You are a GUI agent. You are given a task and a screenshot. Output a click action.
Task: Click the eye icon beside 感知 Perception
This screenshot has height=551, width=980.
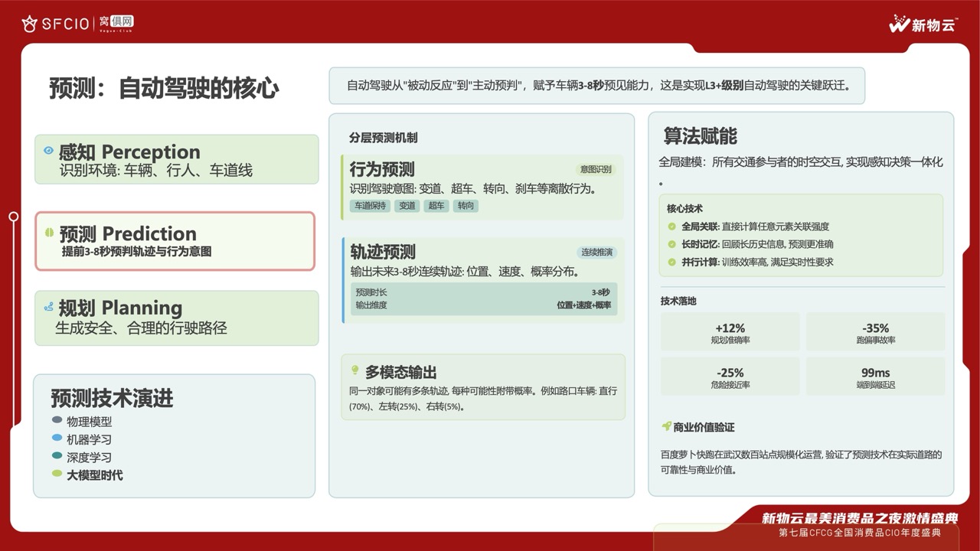point(49,151)
